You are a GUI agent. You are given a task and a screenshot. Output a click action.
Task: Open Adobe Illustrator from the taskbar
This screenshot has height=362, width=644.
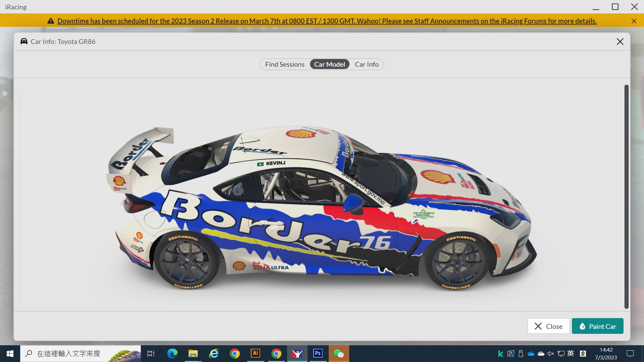tap(256, 353)
